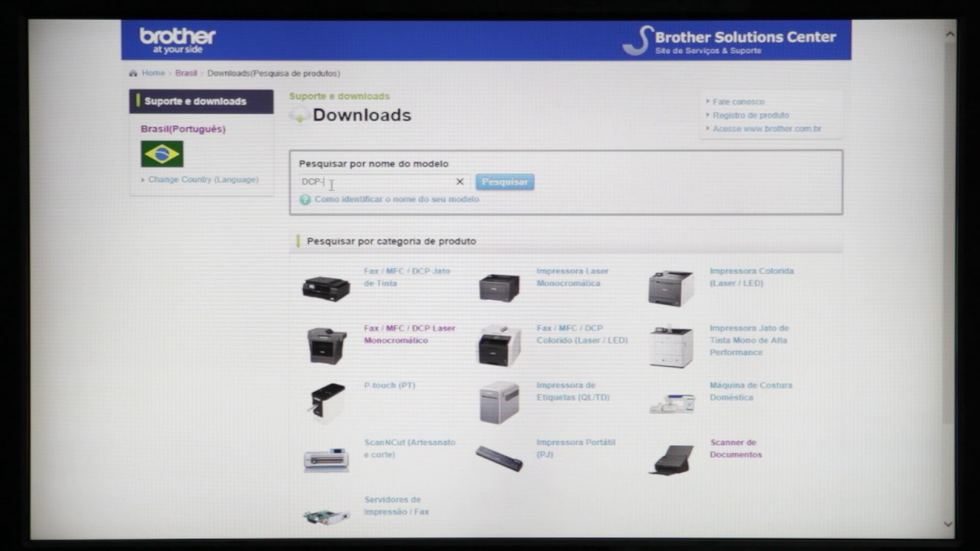Image resolution: width=980 pixels, height=551 pixels.
Task: Open Impressora de Etiquetas (QL/TD)
Action: coord(573,392)
